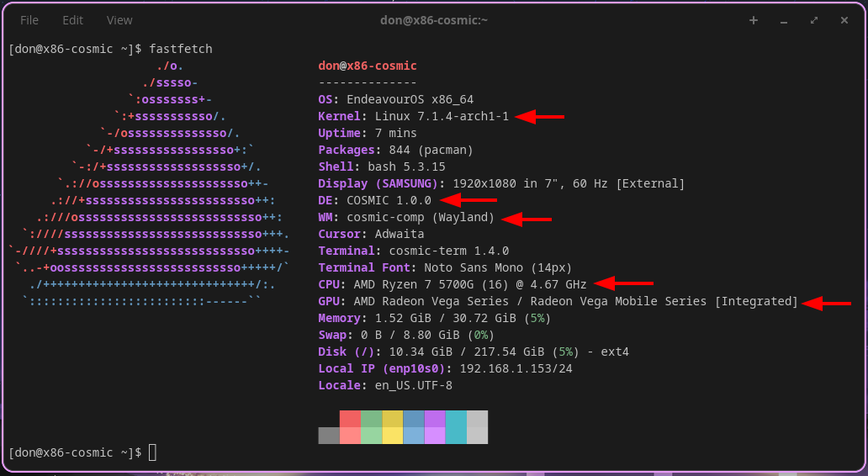
Task: Click the DE value COSMIC 1.0.0
Action: point(389,200)
